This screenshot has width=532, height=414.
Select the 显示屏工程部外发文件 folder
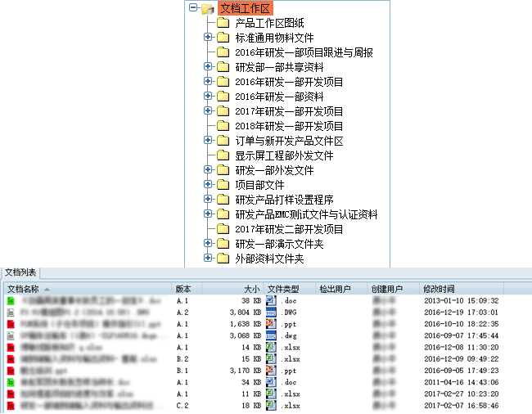(x=284, y=155)
